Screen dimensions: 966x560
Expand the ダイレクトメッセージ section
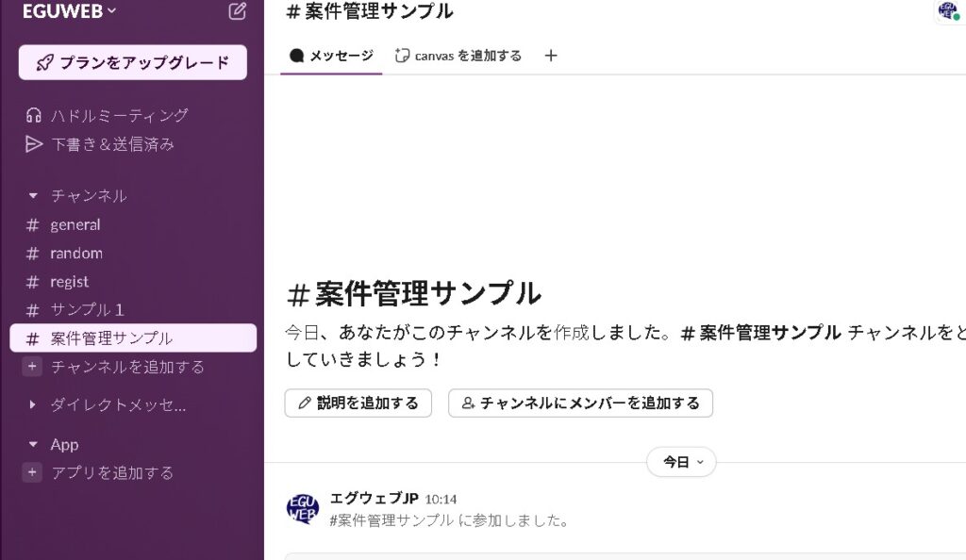click(33, 405)
